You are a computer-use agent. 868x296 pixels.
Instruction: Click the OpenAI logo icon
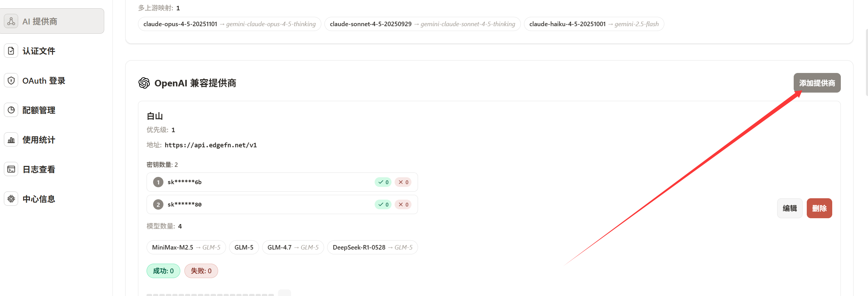point(144,83)
